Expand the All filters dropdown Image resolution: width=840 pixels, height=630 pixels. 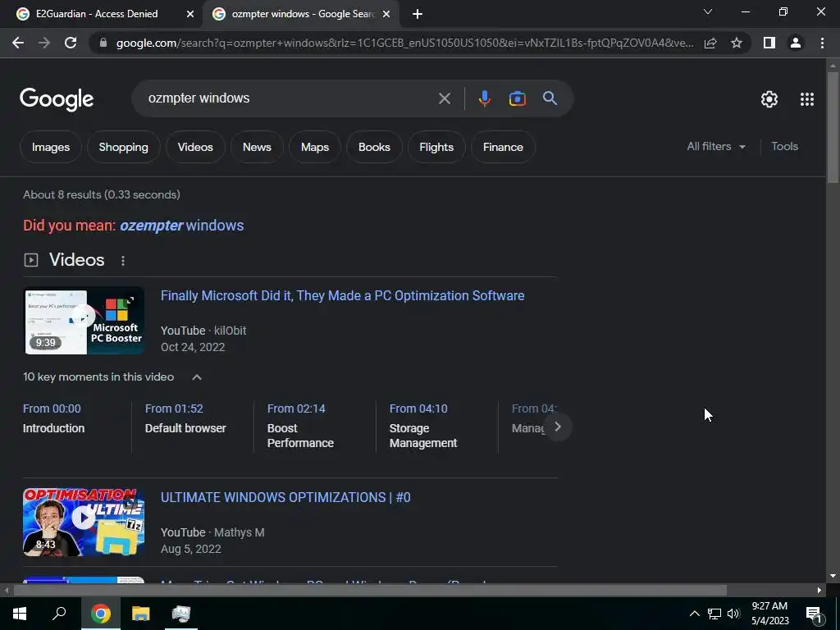716,146
